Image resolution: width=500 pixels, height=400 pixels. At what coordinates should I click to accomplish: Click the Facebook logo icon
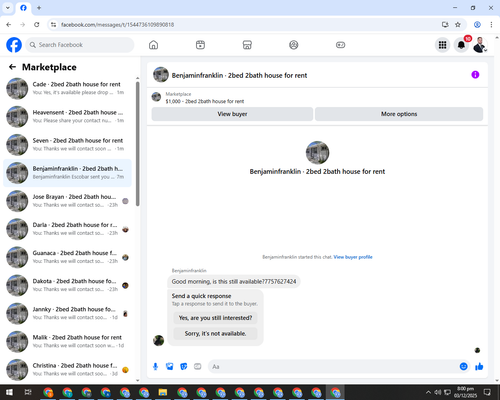tap(14, 45)
